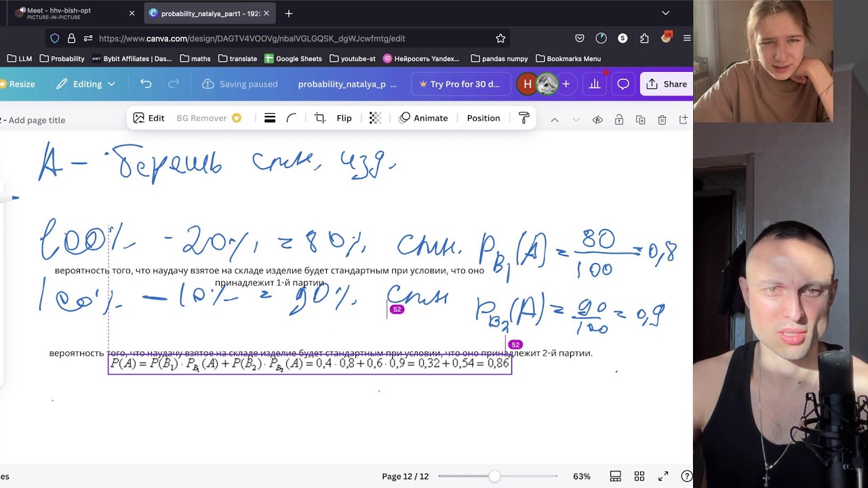Screen dimensions: 868x488
Task: Open the browser tab list dropdown arrow
Action: click(x=665, y=13)
